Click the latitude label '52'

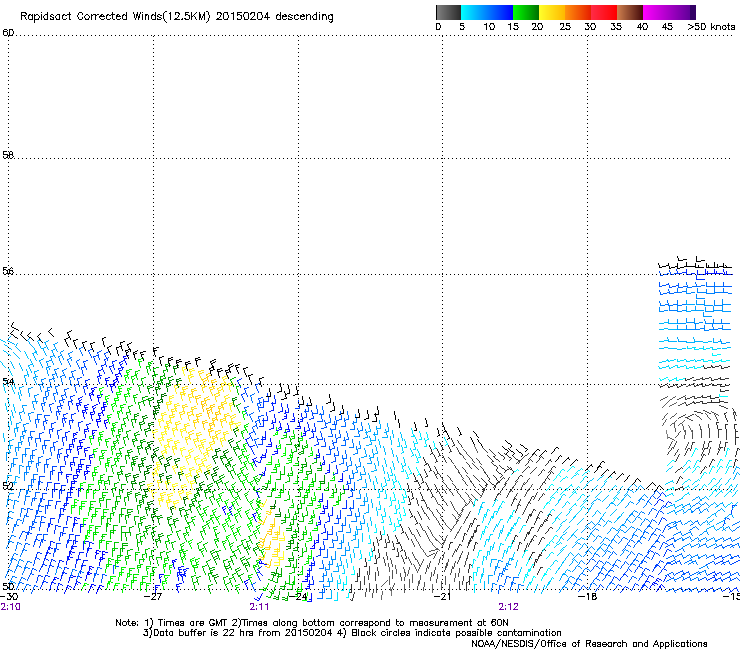point(8,486)
